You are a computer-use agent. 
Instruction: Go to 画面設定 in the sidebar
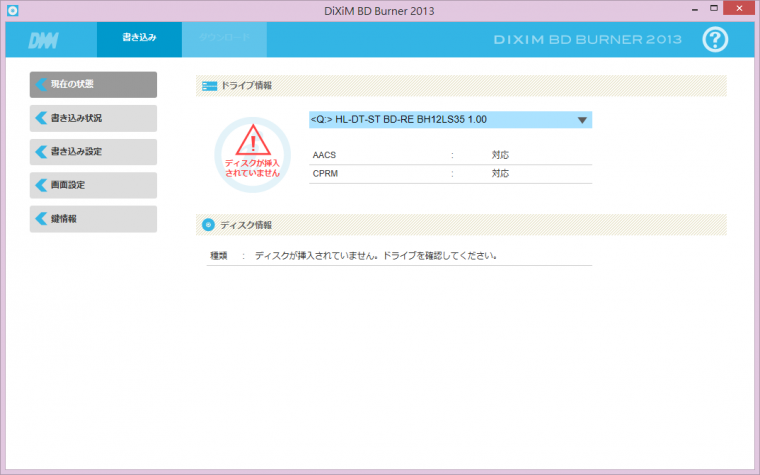point(93,185)
